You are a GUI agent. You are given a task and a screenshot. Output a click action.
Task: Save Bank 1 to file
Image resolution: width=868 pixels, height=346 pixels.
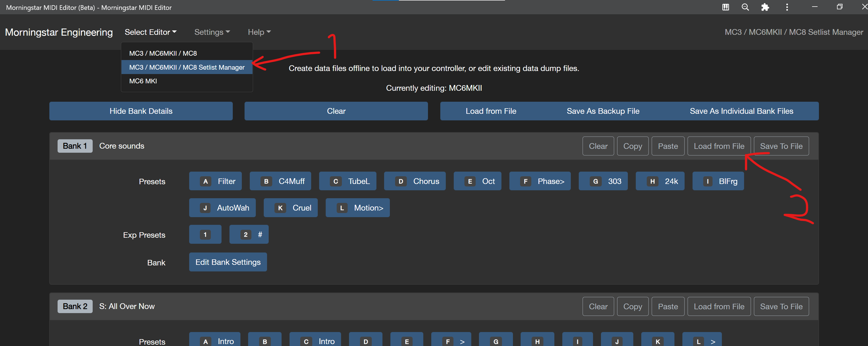pos(781,146)
